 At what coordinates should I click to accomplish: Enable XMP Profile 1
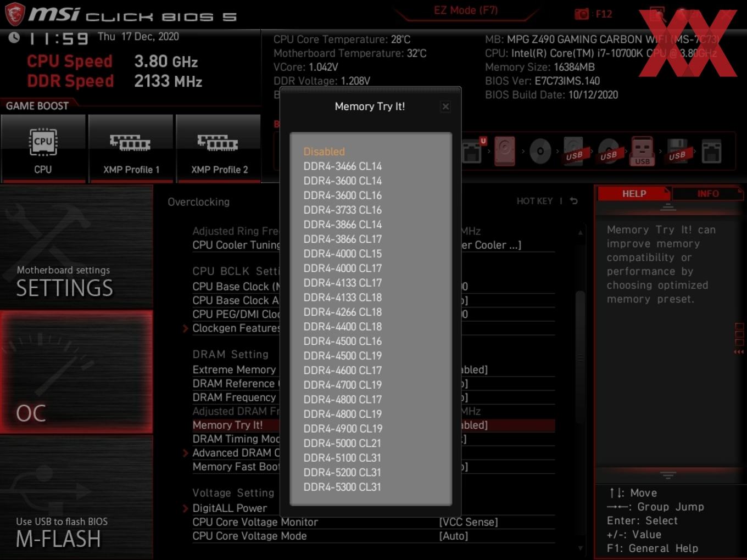131,148
